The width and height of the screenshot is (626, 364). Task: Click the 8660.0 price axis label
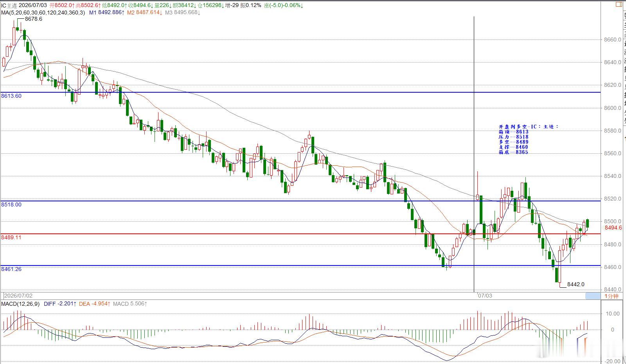click(613, 39)
